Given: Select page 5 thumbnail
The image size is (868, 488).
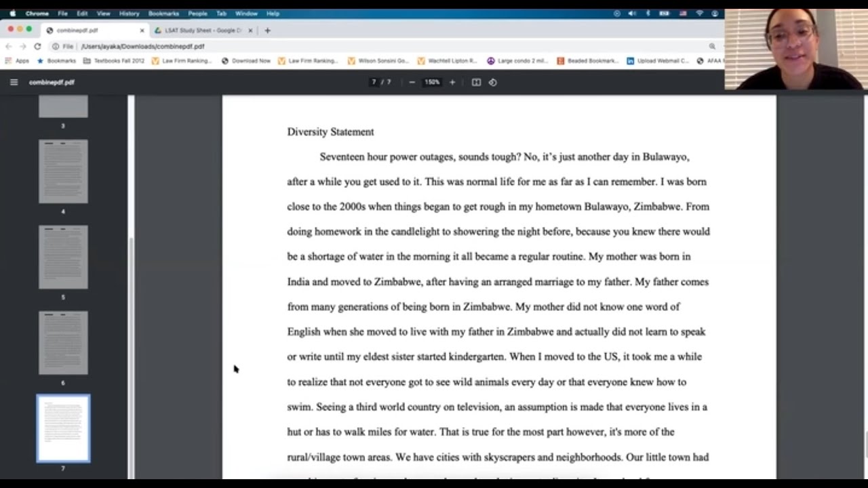Looking at the screenshot, I should pyautogui.click(x=63, y=258).
